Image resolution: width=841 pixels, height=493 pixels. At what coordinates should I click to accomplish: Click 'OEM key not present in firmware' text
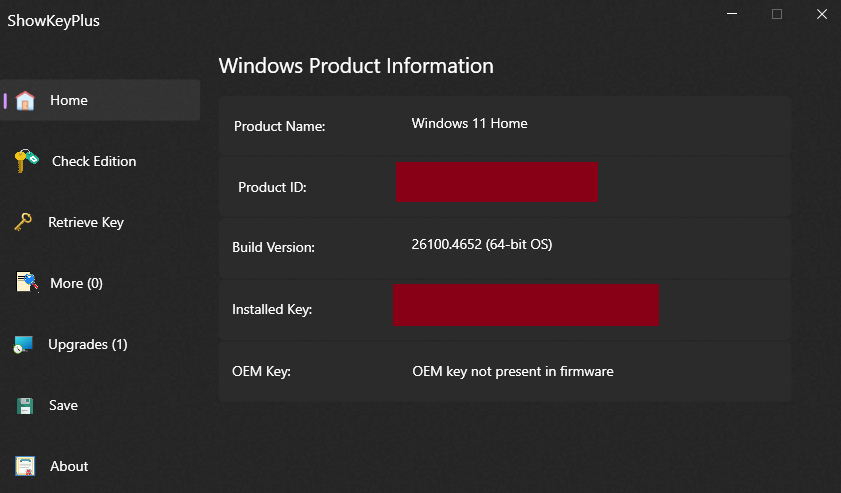point(513,372)
